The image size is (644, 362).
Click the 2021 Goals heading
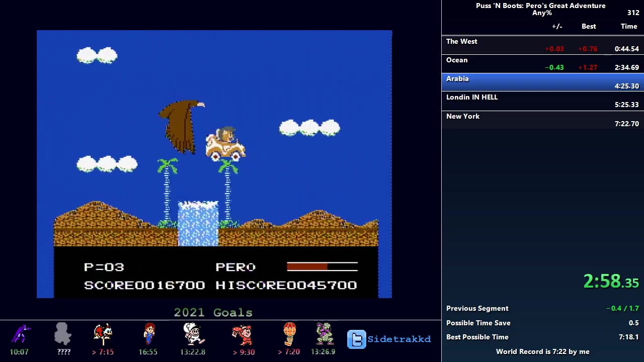point(213,312)
